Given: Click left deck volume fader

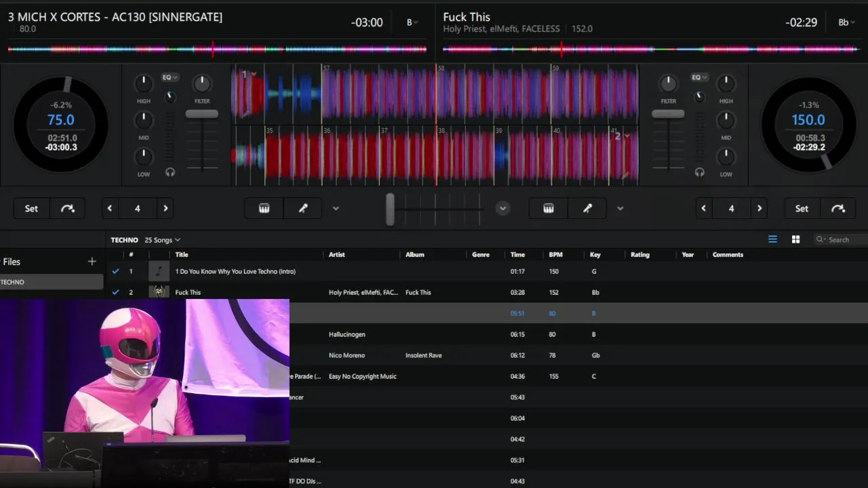Looking at the screenshot, I should [x=202, y=115].
